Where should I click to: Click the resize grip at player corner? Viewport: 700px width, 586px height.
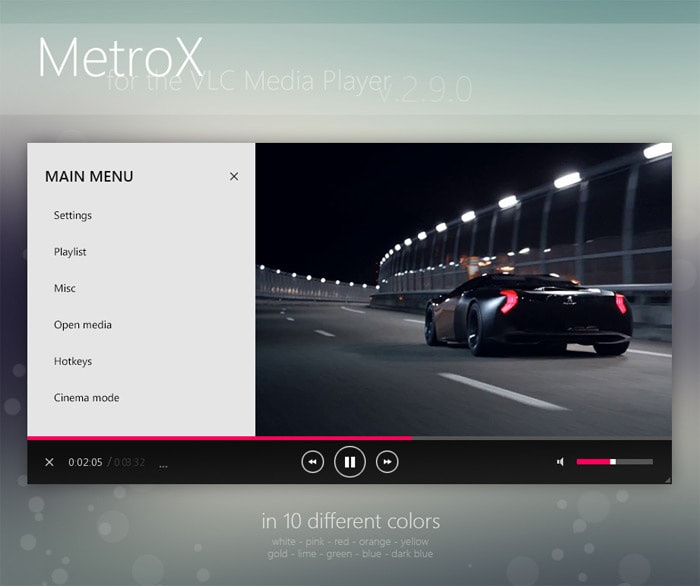pos(667,480)
